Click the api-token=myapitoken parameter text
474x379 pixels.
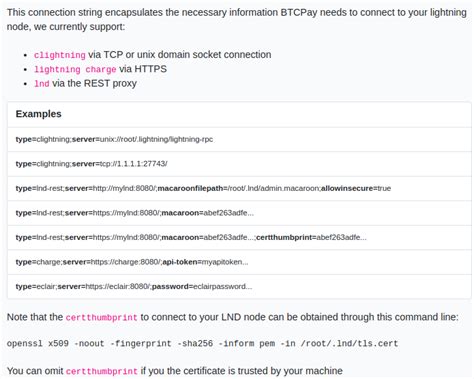pyautogui.click(x=205, y=262)
